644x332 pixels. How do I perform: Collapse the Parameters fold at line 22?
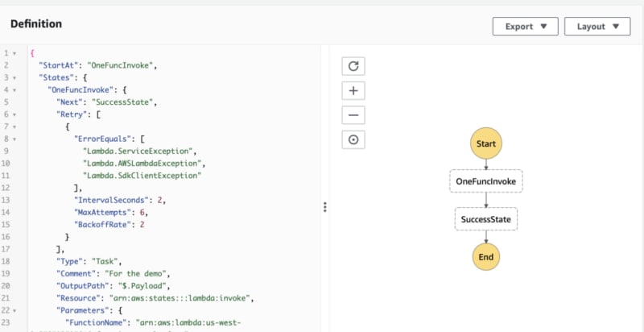[14, 310]
